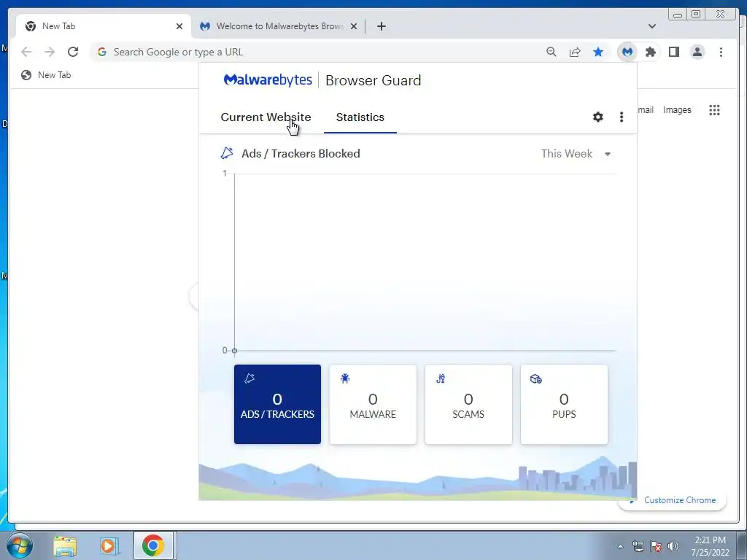Viewport: 747px width, 560px height.
Task: Click the Malwarebytes logo in popup
Action: (x=268, y=80)
